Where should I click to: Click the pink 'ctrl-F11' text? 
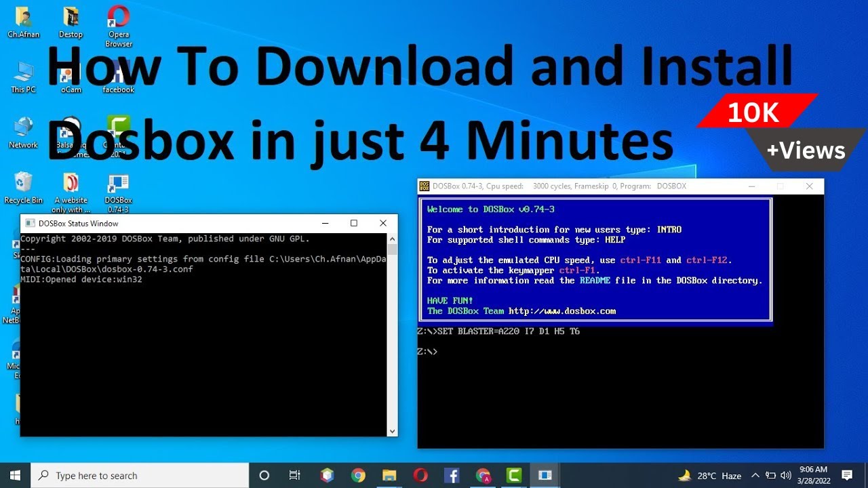click(641, 260)
